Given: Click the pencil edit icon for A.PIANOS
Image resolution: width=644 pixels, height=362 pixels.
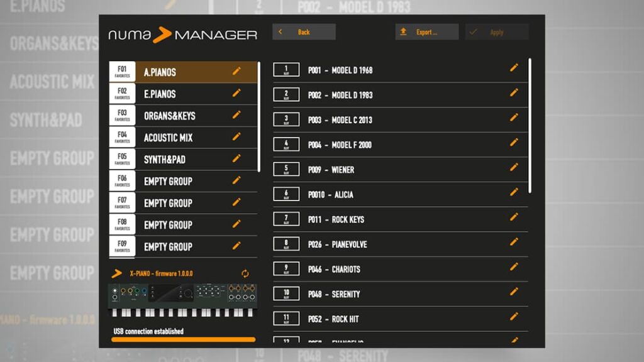Looking at the screenshot, I should pos(236,72).
